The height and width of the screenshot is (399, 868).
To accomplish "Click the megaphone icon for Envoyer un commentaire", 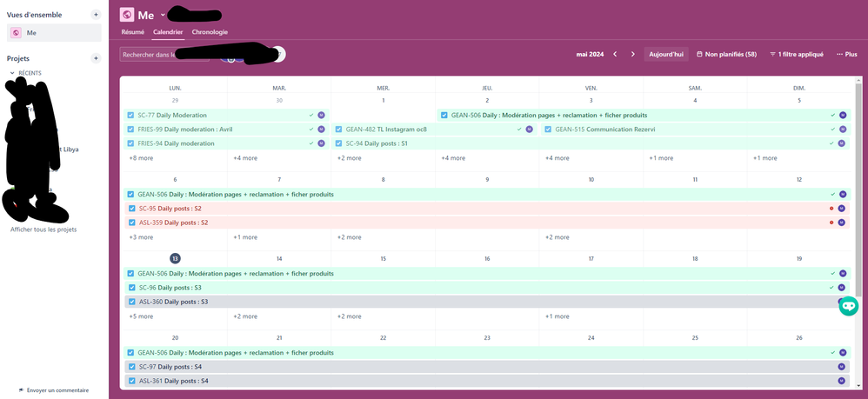I will click(21, 390).
